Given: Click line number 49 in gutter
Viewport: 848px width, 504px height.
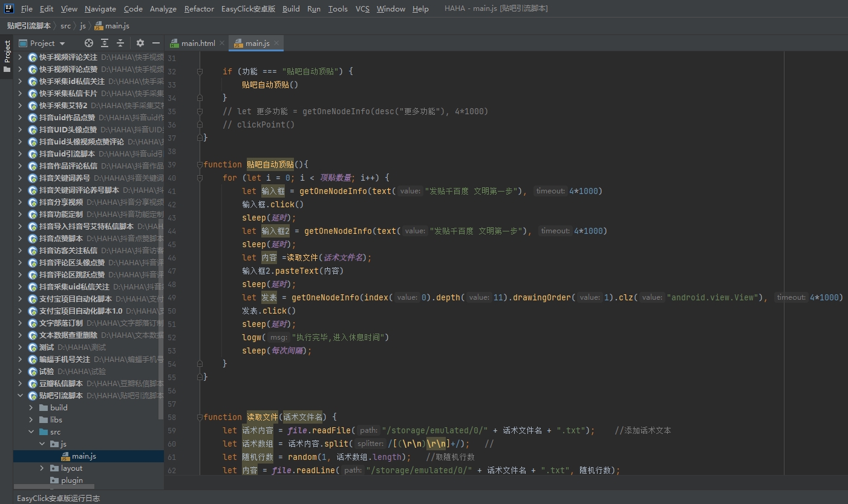Looking at the screenshot, I should click(x=172, y=297).
